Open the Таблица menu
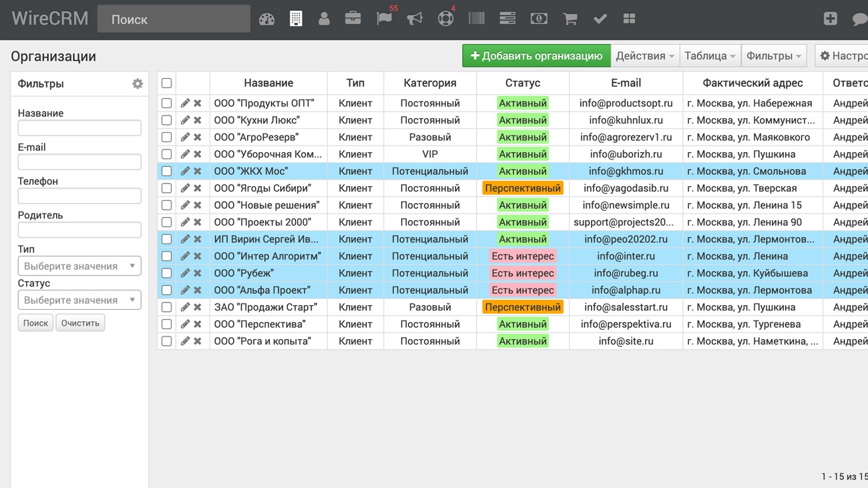 point(710,56)
